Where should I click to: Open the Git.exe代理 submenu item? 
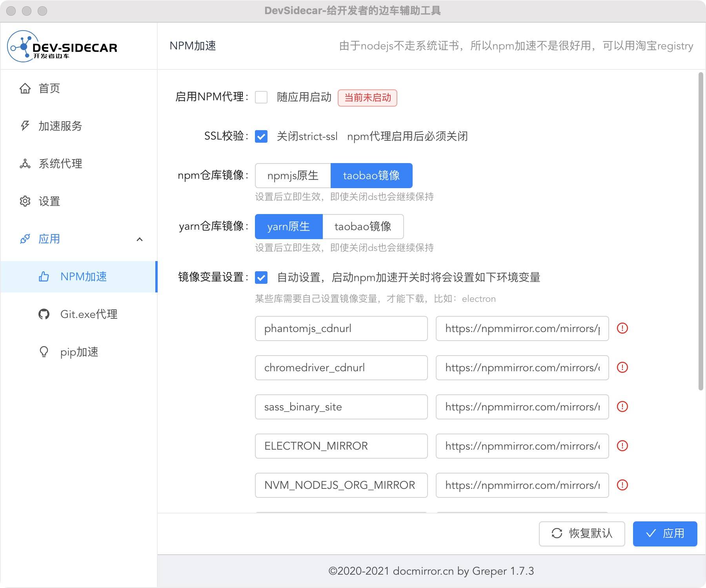(78, 314)
